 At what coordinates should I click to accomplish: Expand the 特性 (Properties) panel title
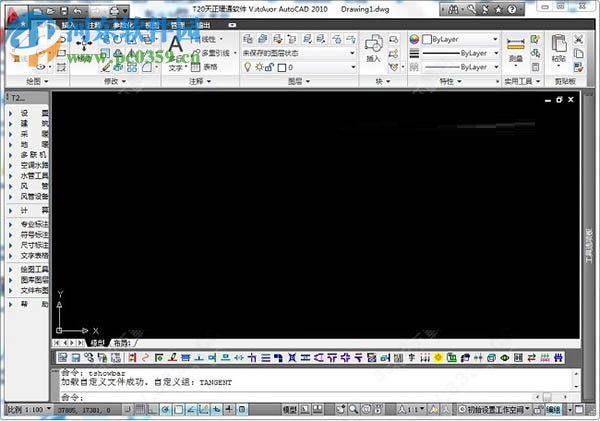click(451, 81)
